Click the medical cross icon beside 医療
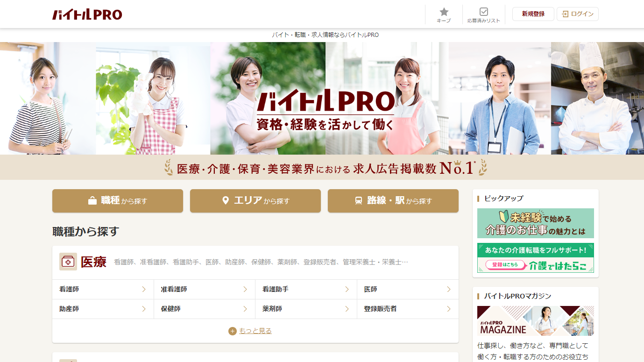The width and height of the screenshot is (644, 362). tap(68, 262)
